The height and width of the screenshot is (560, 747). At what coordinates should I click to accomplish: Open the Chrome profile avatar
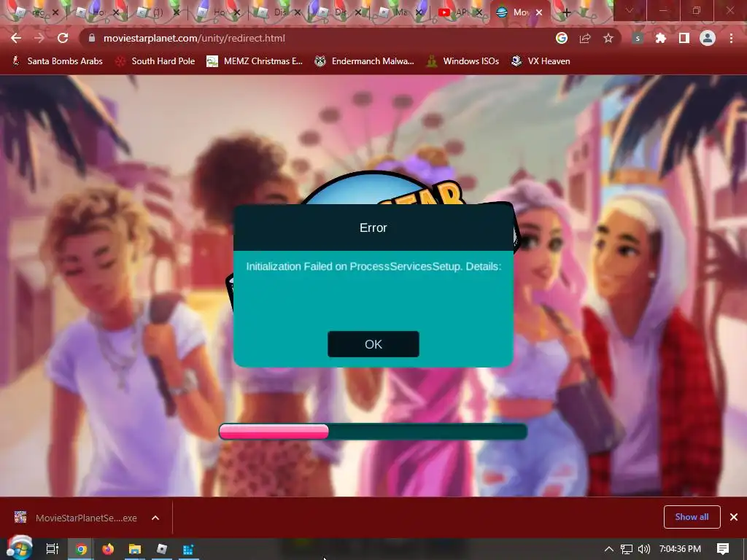click(x=708, y=38)
